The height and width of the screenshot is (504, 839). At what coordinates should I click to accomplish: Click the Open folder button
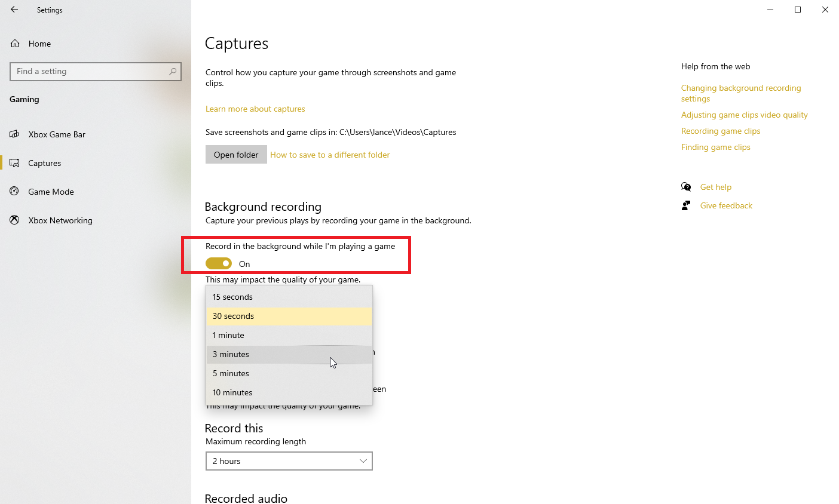point(236,155)
